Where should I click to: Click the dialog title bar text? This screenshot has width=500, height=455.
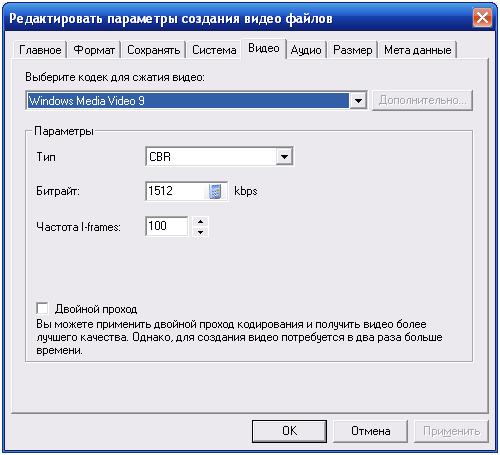pyautogui.click(x=171, y=19)
